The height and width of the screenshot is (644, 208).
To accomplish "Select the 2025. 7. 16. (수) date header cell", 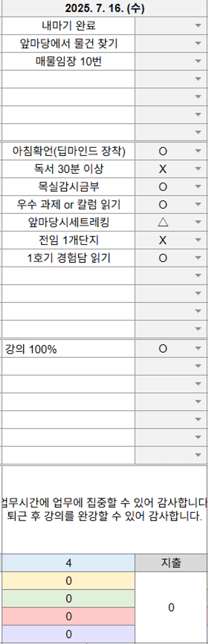I will coord(105,9).
